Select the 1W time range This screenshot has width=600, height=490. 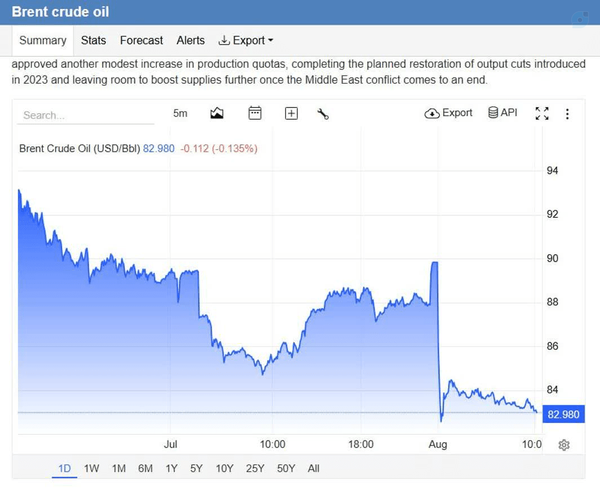[x=91, y=468]
